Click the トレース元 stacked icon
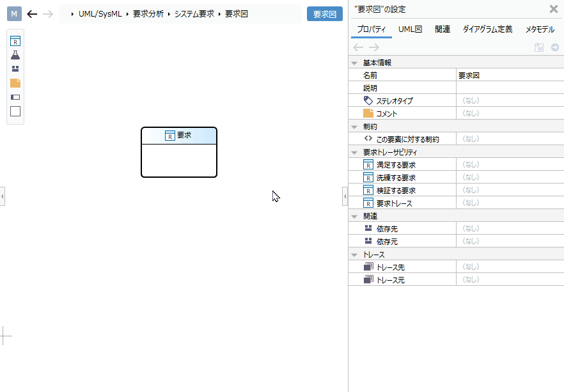Image resolution: width=564 pixels, height=392 pixels. click(368, 279)
